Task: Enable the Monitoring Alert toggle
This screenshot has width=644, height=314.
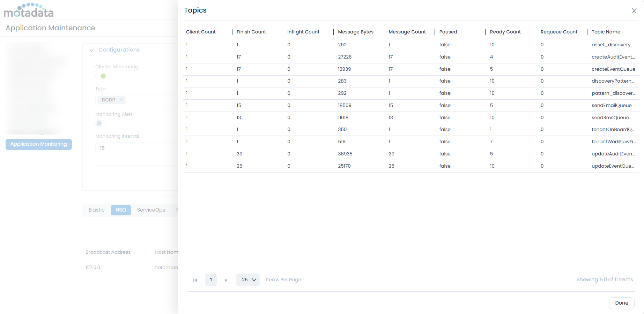Action: (101, 123)
